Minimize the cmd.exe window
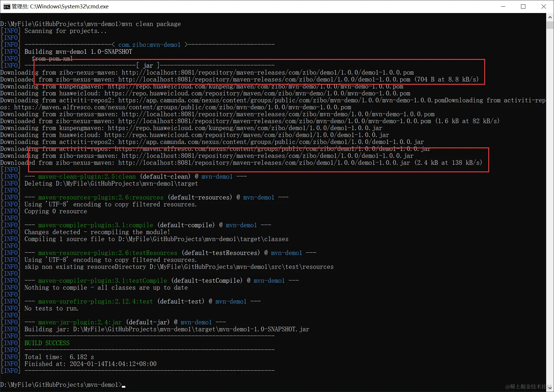The height and width of the screenshot is (392, 554). (x=503, y=6)
